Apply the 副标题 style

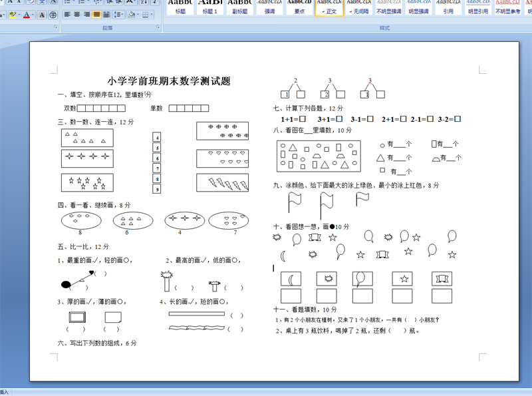pos(239,7)
